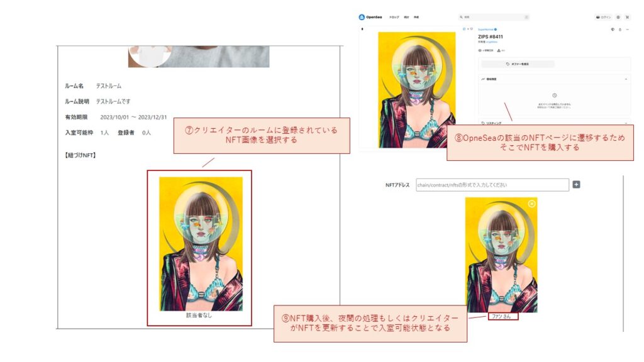This screenshot has height=362, width=644.
Task: Click the account profile icon in OpenSea header
Action: pyautogui.click(x=618, y=17)
